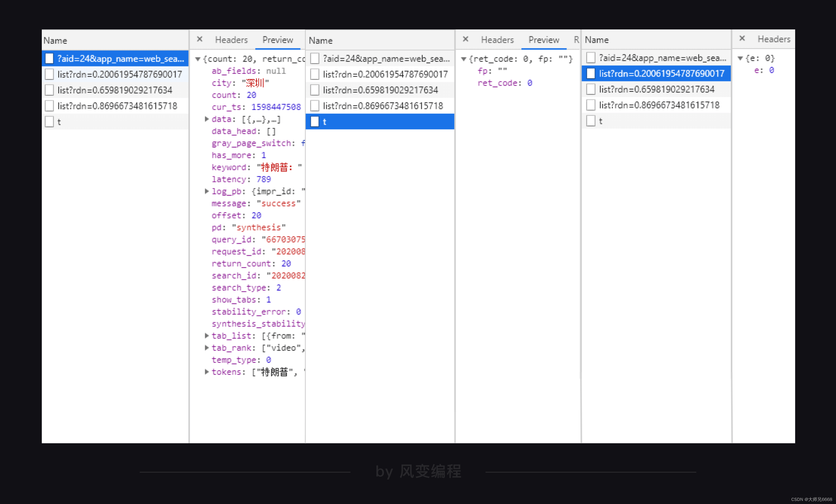Click Name column header in right panel
This screenshot has width=836, height=504.
pyautogui.click(x=656, y=40)
